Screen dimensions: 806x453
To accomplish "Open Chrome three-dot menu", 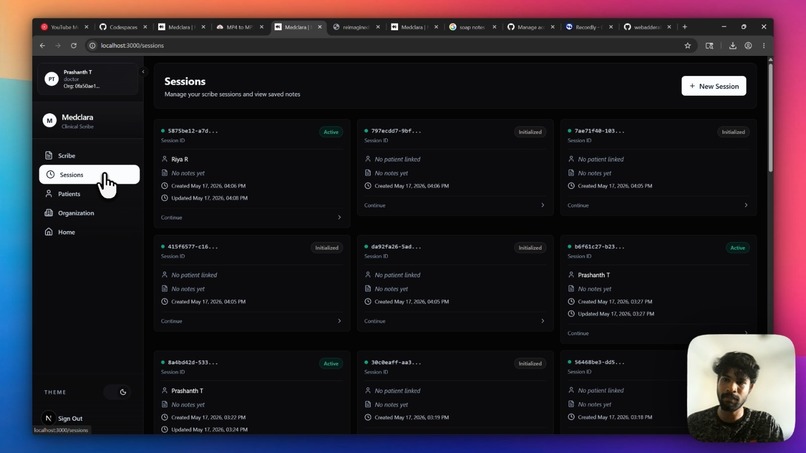I will click(764, 46).
